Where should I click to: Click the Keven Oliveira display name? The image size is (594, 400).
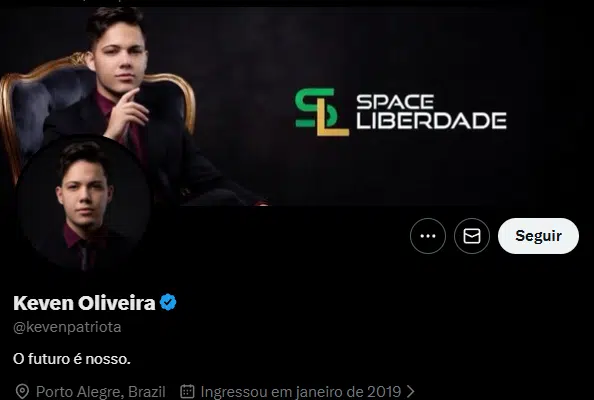point(84,303)
